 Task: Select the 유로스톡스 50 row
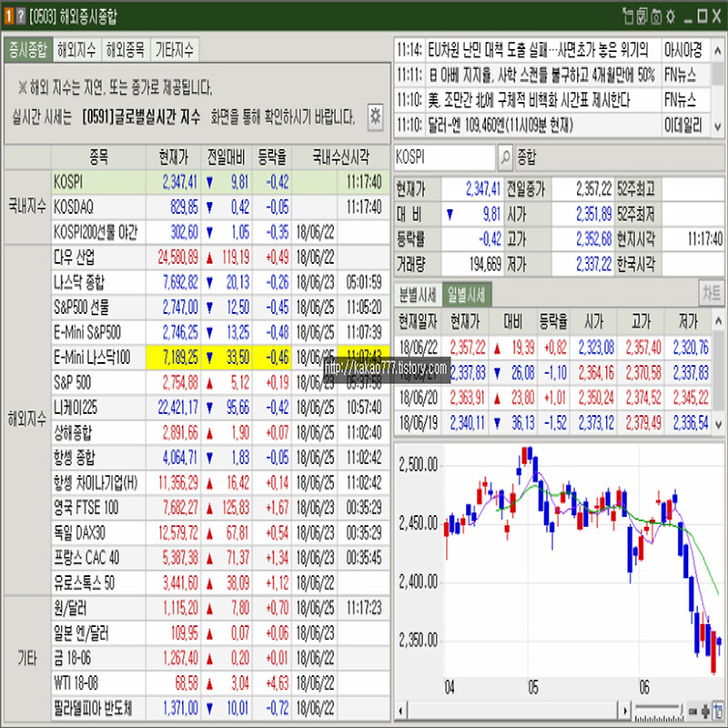pos(220,583)
